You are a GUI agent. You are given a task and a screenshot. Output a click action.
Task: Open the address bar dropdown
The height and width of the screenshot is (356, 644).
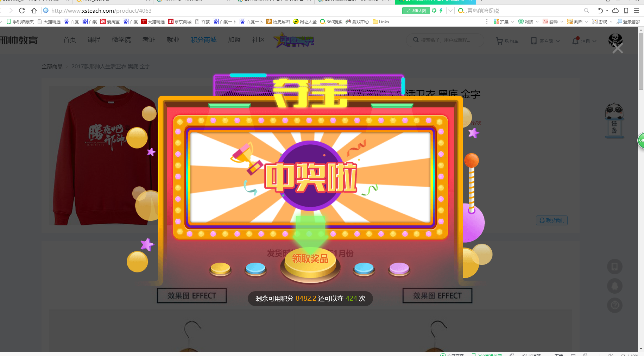click(450, 11)
